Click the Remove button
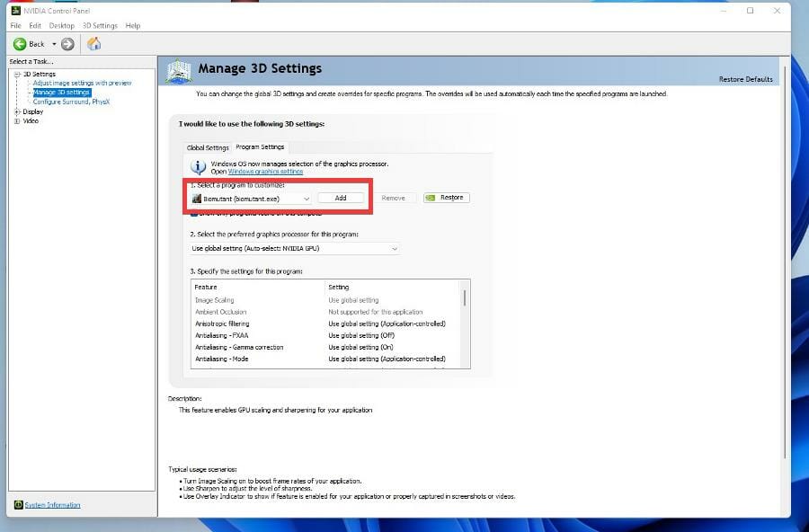 pyautogui.click(x=393, y=198)
